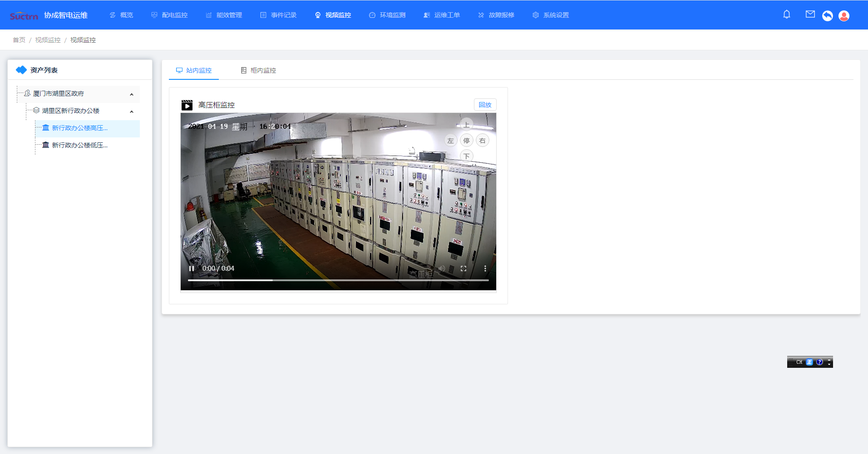868x454 pixels.
Task: Open the 环境监测 menu
Action: 387,15
